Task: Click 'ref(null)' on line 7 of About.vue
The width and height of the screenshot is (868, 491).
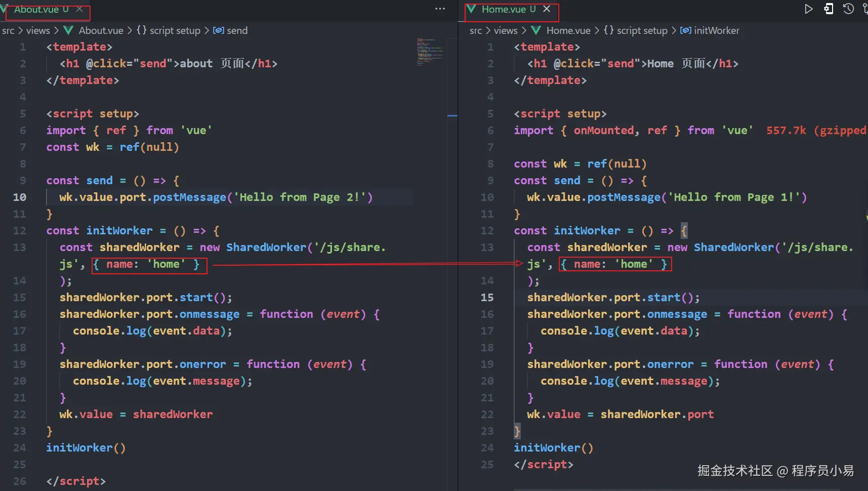Action: pos(149,147)
